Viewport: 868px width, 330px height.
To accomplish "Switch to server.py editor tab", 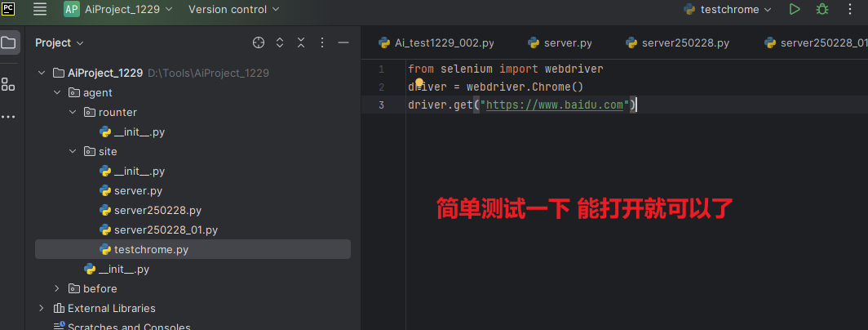I will 560,42.
